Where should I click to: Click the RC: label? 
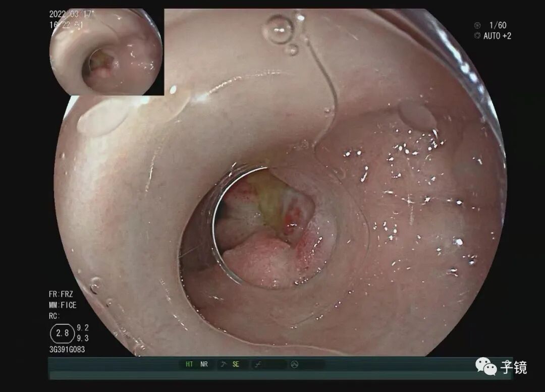(54, 316)
